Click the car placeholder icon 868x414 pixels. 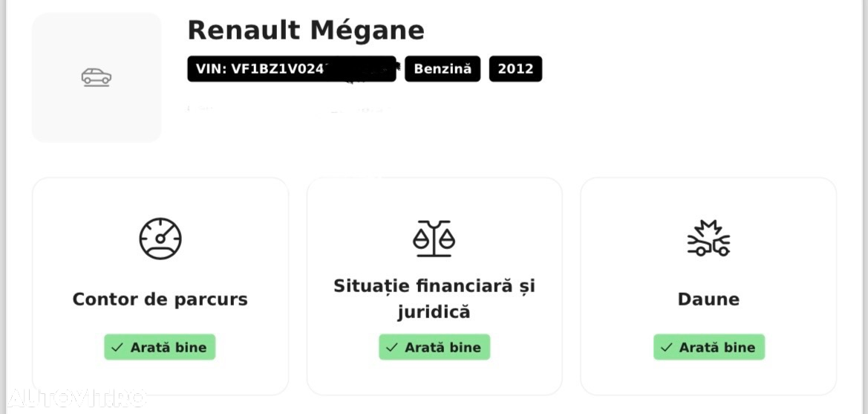97,77
